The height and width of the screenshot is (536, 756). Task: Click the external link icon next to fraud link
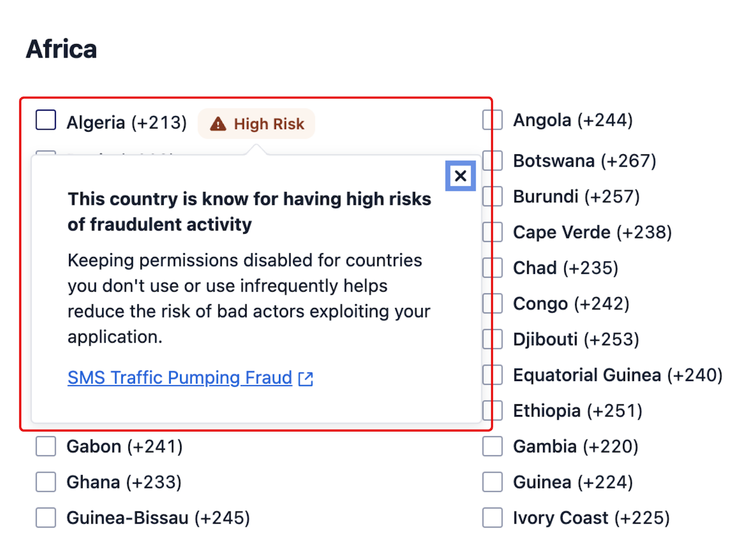(306, 378)
